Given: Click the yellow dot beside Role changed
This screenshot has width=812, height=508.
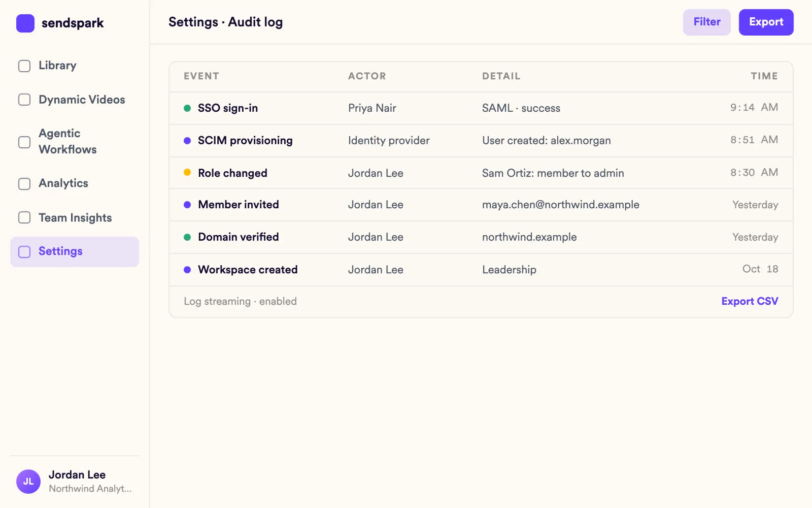Looking at the screenshot, I should click(x=187, y=173).
